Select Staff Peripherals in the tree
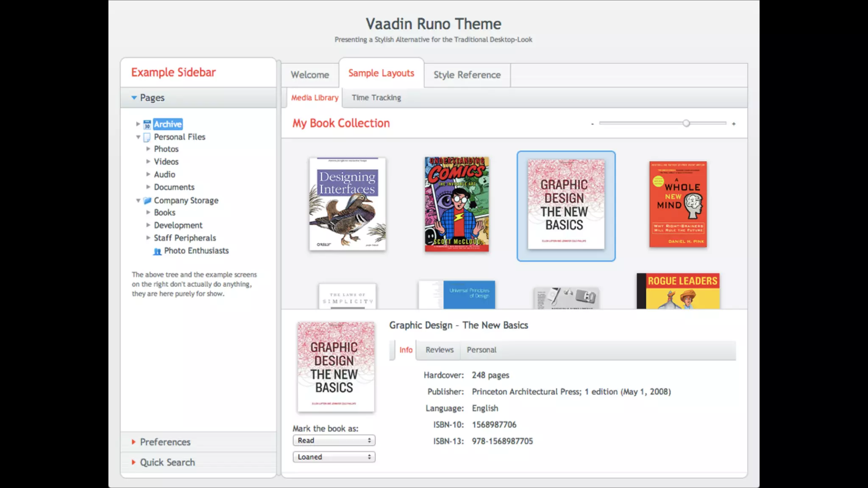This screenshot has height=488, width=868. tap(185, 238)
